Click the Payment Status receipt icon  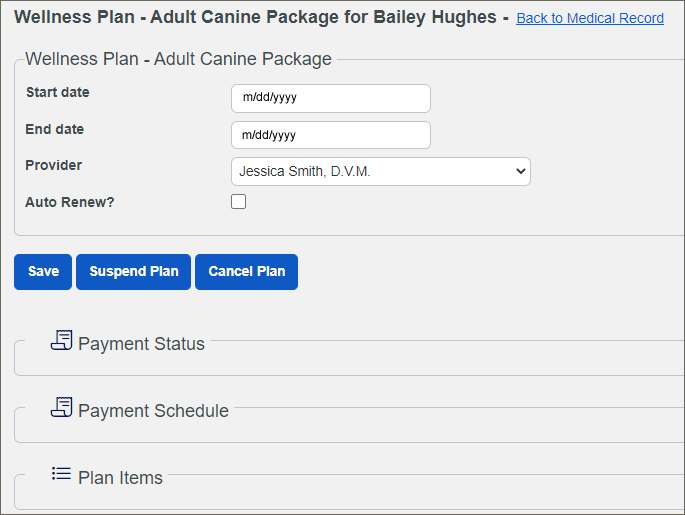(x=62, y=340)
